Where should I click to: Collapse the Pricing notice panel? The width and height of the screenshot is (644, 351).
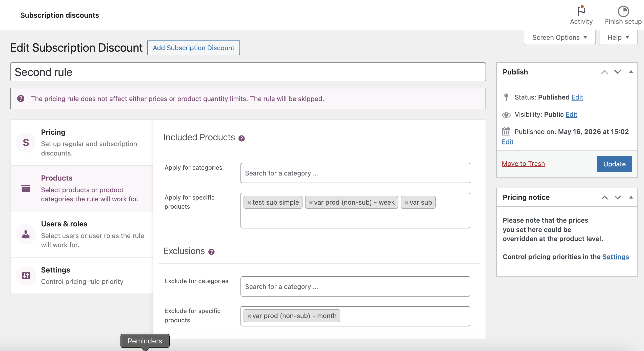click(631, 197)
